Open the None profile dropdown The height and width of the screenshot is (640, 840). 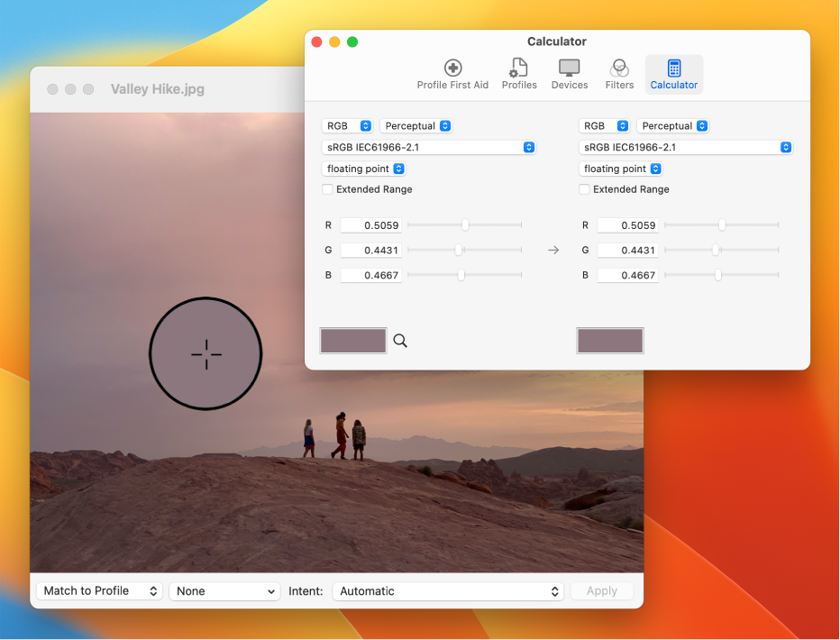pyautogui.click(x=225, y=590)
